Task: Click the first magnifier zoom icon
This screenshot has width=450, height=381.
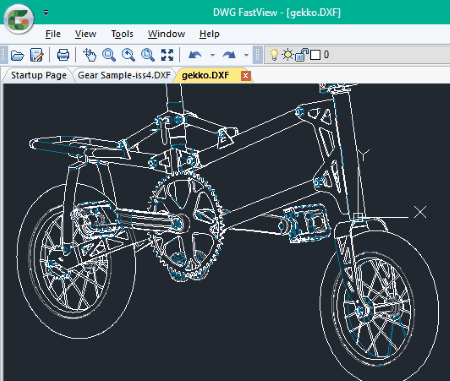Action: tap(109, 55)
